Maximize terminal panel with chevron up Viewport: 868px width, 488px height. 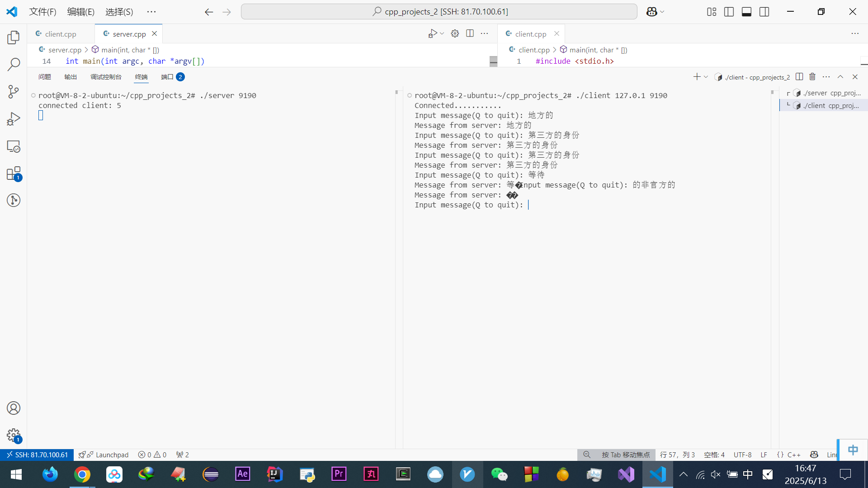click(840, 77)
